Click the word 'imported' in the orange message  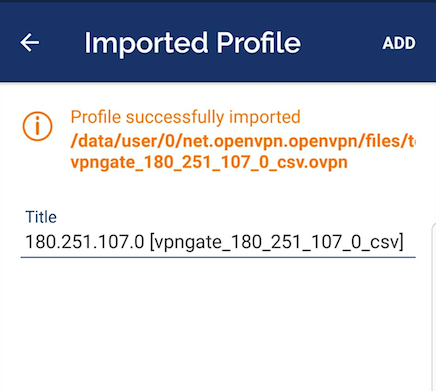click(x=265, y=117)
